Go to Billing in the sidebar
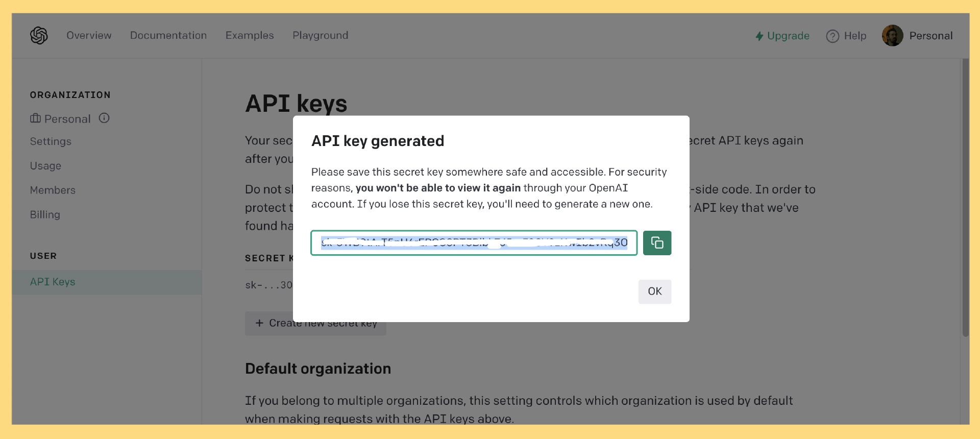 [45, 215]
